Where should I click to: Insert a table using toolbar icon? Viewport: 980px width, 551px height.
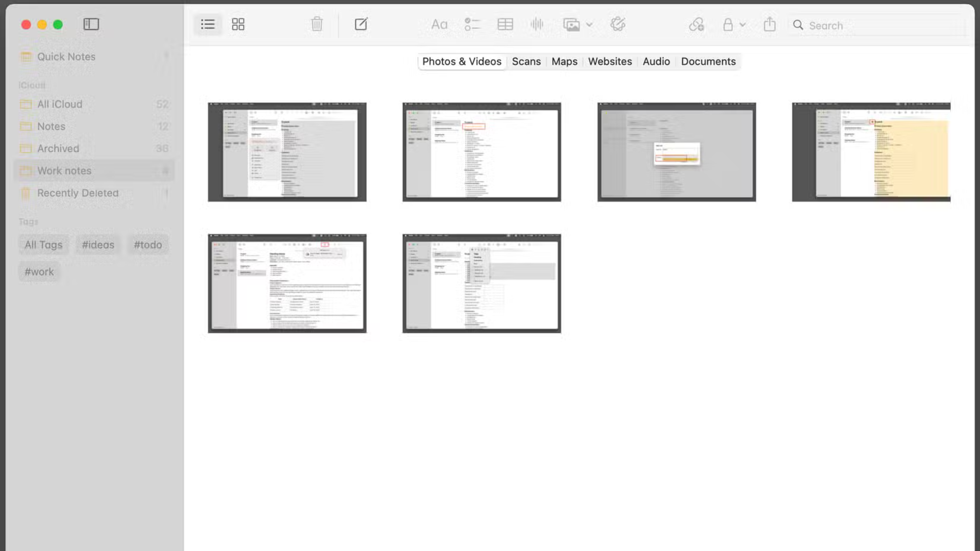point(505,24)
